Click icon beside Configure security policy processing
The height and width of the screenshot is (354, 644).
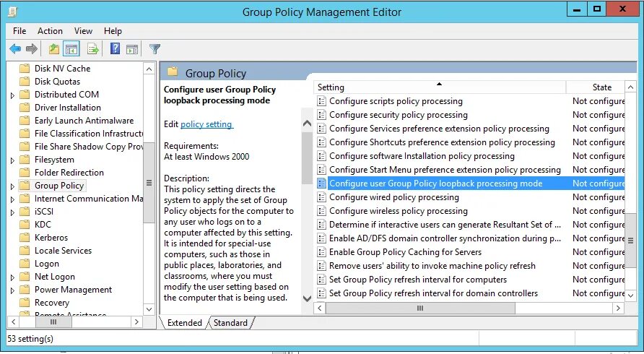pyautogui.click(x=321, y=115)
